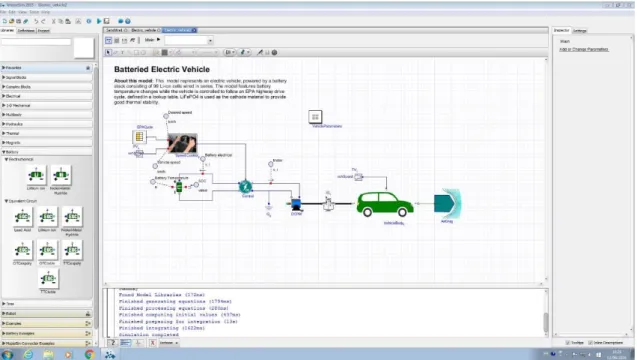The width and height of the screenshot is (637, 360).
Task: Run the simulation with the play icon
Action: [99, 21]
